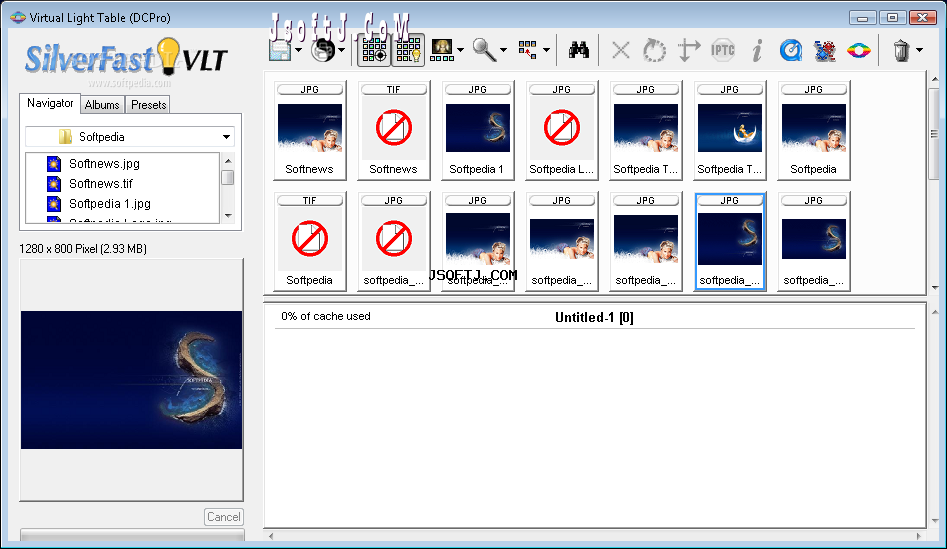Select the Softnews JPG thumbnail
This screenshot has height=549, width=947.
point(310,130)
